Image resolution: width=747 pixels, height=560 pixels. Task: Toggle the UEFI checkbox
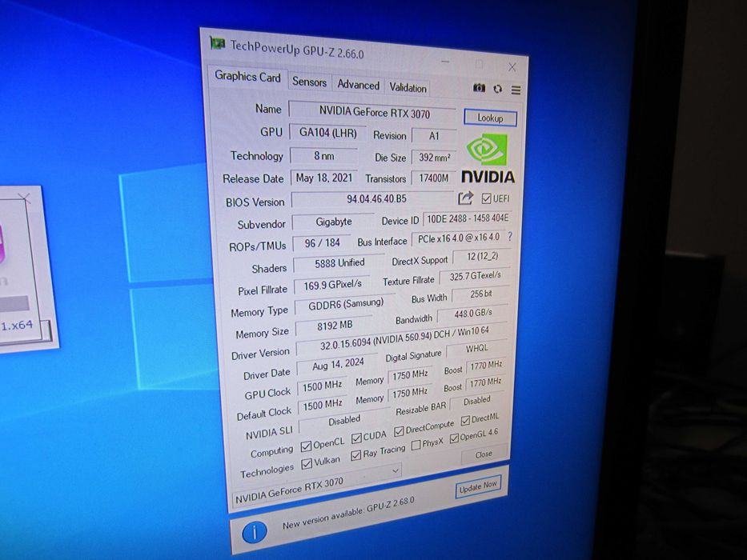pos(487,198)
